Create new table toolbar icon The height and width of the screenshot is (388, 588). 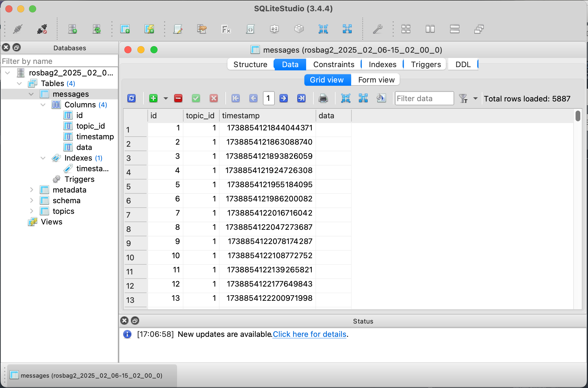pyautogui.click(x=125, y=29)
